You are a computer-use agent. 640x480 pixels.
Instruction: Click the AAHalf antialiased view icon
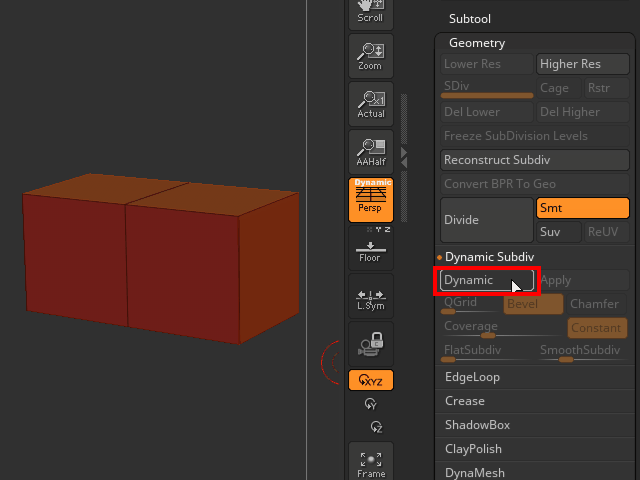pyautogui.click(x=370, y=151)
